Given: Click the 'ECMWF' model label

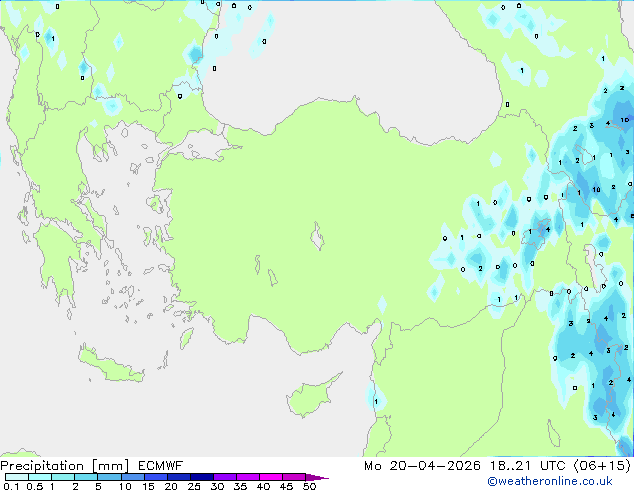Looking at the screenshot, I should (x=161, y=466).
